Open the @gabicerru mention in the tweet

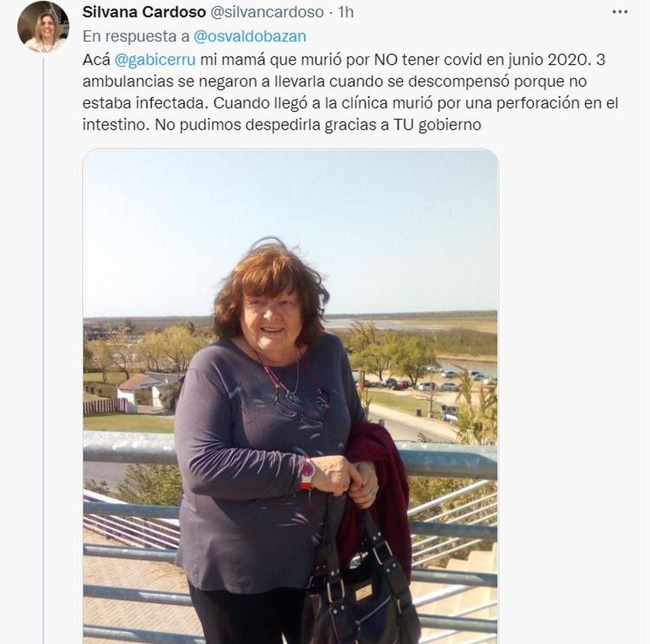[155, 60]
